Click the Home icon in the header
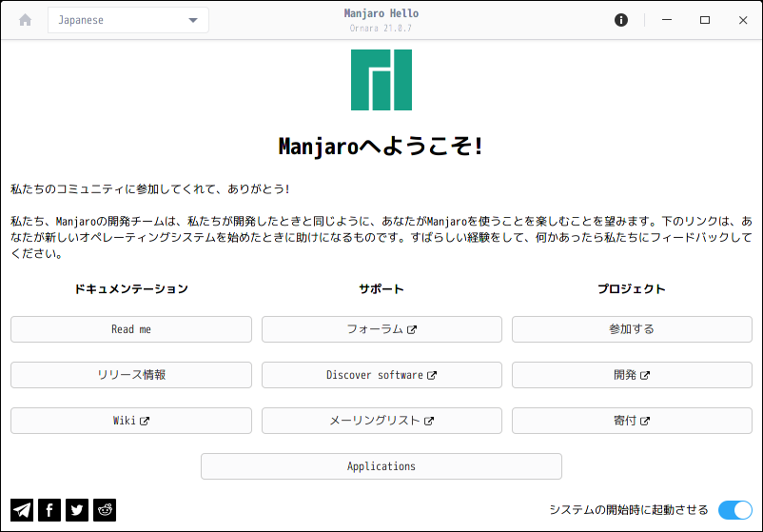Image resolution: width=763 pixels, height=532 pixels. [x=26, y=20]
